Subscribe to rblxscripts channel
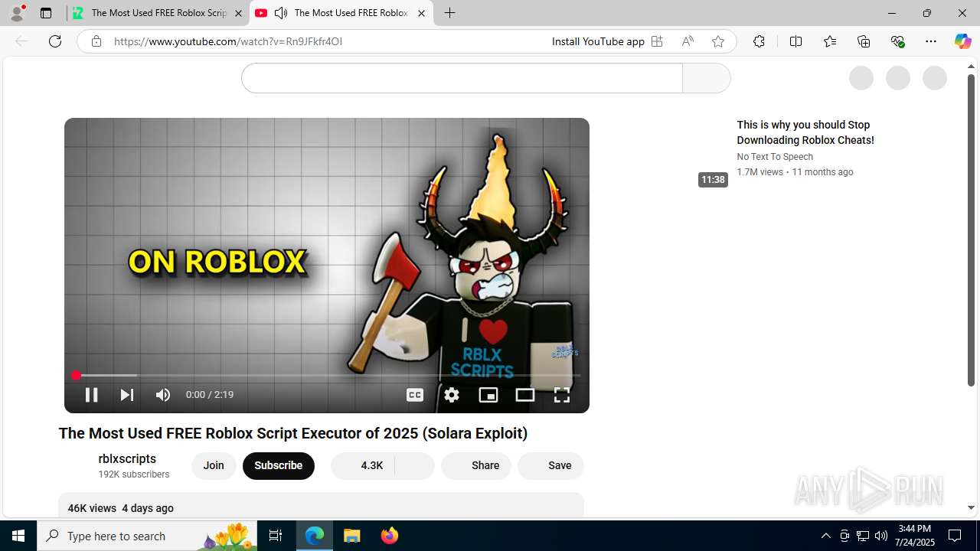 pyautogui.click(x=279, y=465)
